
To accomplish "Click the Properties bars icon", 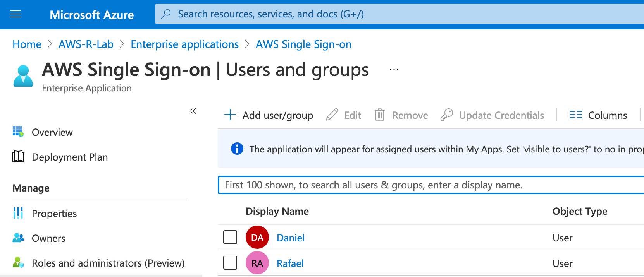I will (18, 213).
